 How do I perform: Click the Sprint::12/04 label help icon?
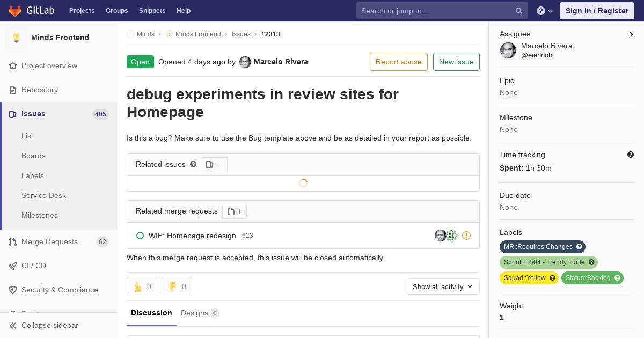pyautogui.click(x=591, y=262)
